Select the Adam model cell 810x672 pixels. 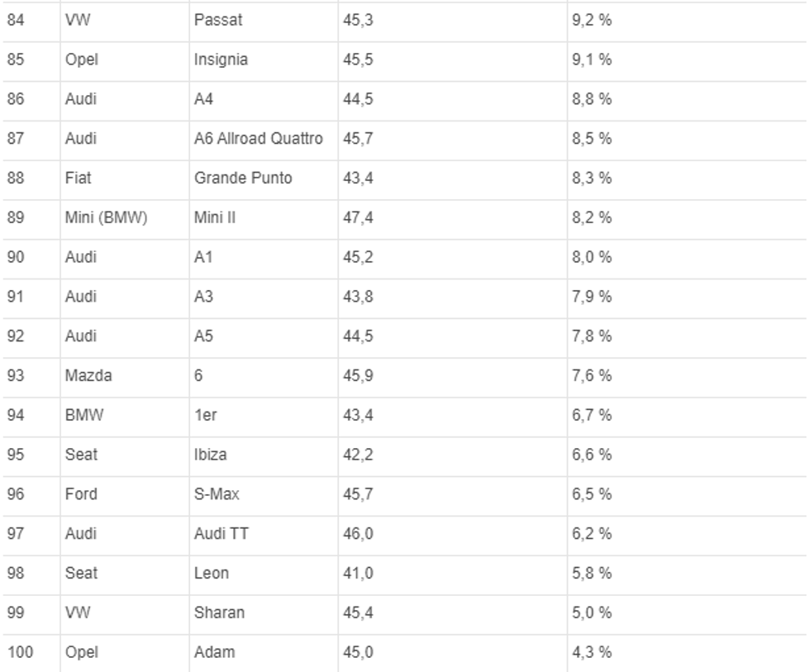pyautogui.click(x=214, y=652)
